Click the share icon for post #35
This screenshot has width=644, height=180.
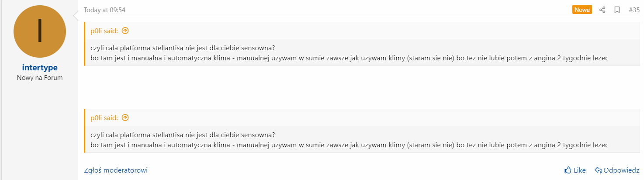click(602, 10)
